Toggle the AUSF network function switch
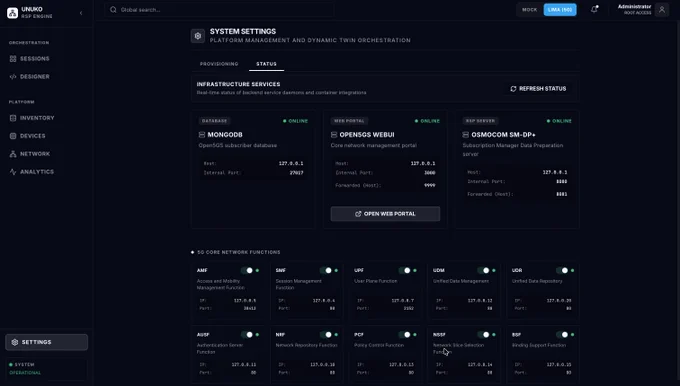The width and height of the screenshot is (680, 386). click(x=247, y=334)
